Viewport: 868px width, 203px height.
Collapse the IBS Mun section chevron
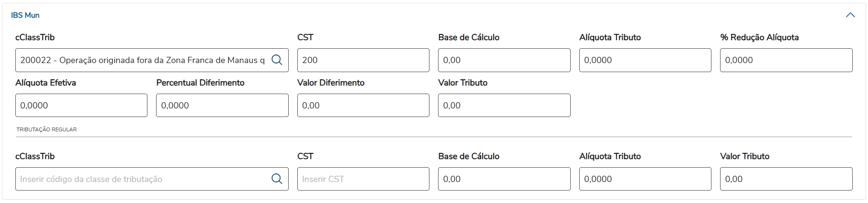pos(850,15)
